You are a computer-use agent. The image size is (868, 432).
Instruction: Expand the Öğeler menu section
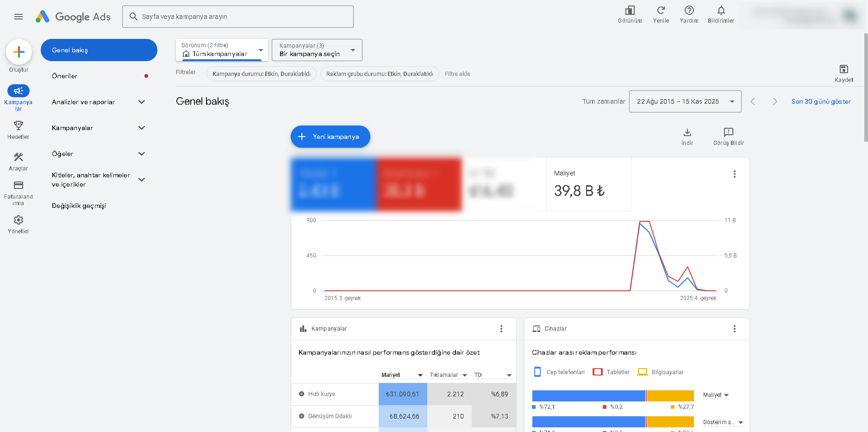pos(99,154)
